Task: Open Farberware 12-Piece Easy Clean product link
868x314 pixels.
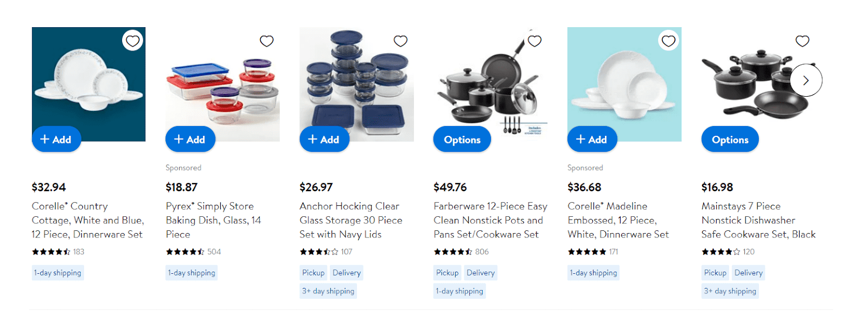Action: tap(490, 220)
